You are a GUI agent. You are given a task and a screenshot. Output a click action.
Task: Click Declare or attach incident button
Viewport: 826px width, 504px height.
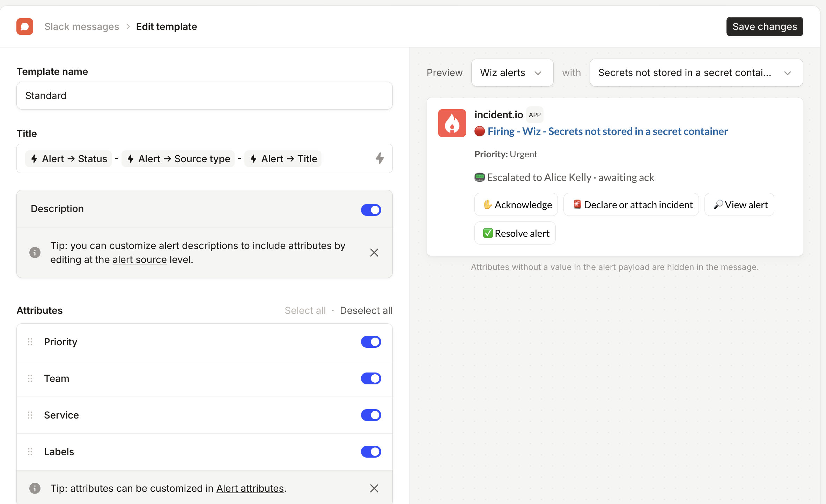coord(631,205)
